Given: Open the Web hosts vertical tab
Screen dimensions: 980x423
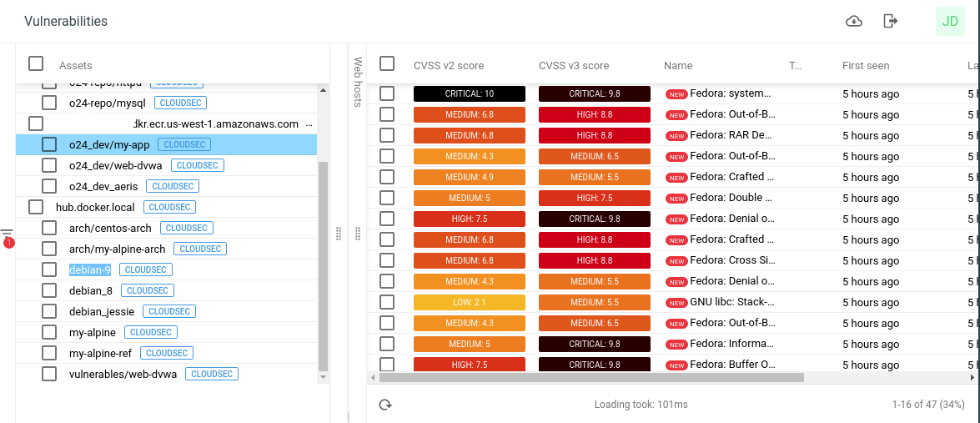Looking at the screenshot, I should pos(359,82).
